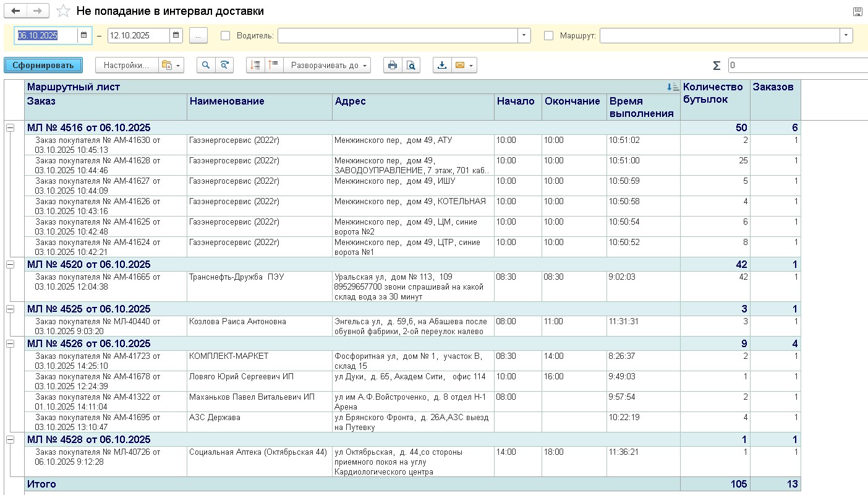Click the Сформировать button

tap(43, 65)
